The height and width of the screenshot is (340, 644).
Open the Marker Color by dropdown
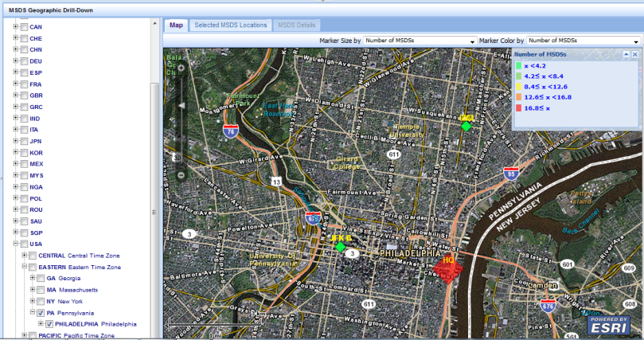coord(584,41)
